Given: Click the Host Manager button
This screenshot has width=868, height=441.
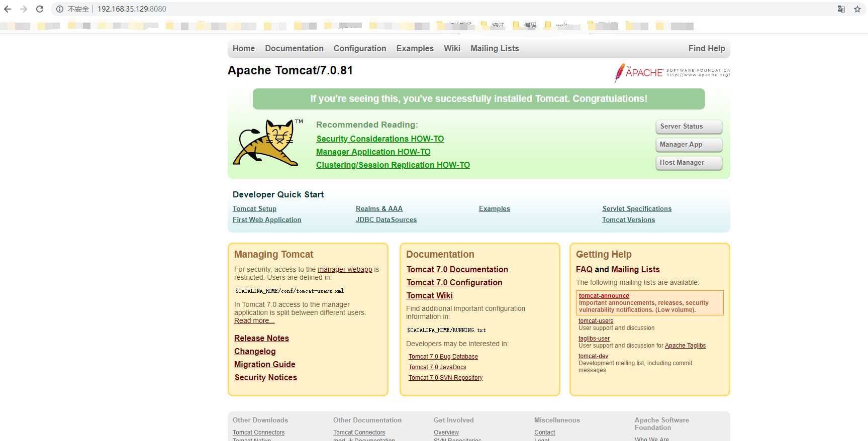Looking at the screenshot, I should point(689,163).
